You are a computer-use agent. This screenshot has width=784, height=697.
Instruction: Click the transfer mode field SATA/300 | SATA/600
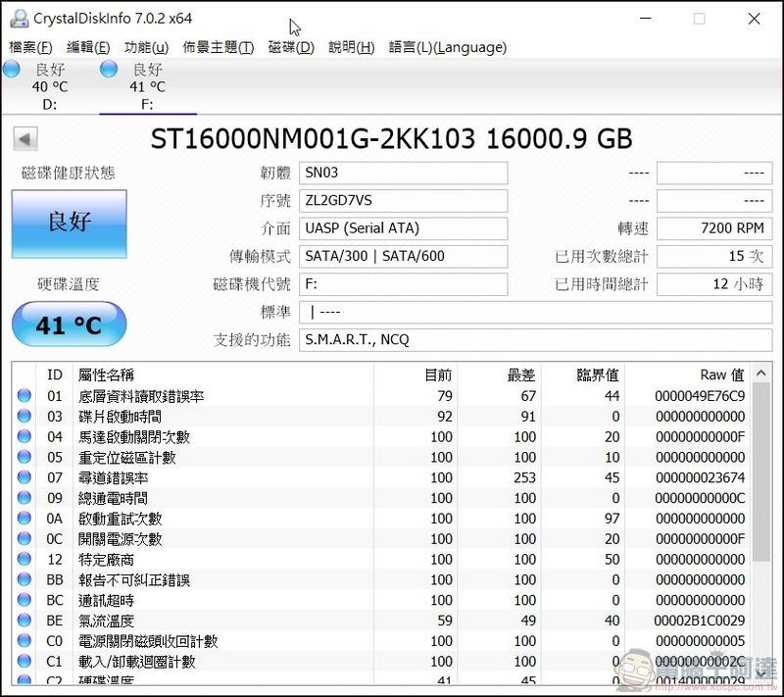(x=403, y=257)
